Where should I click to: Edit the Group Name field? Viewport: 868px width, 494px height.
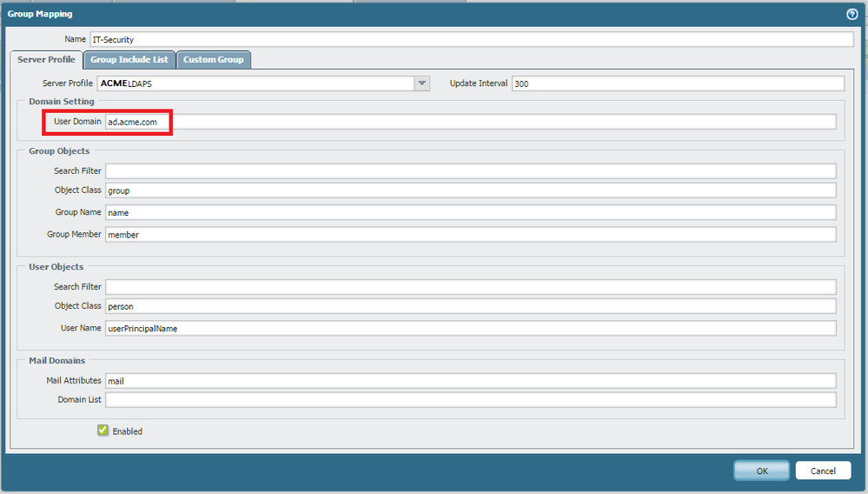point(471,213)
